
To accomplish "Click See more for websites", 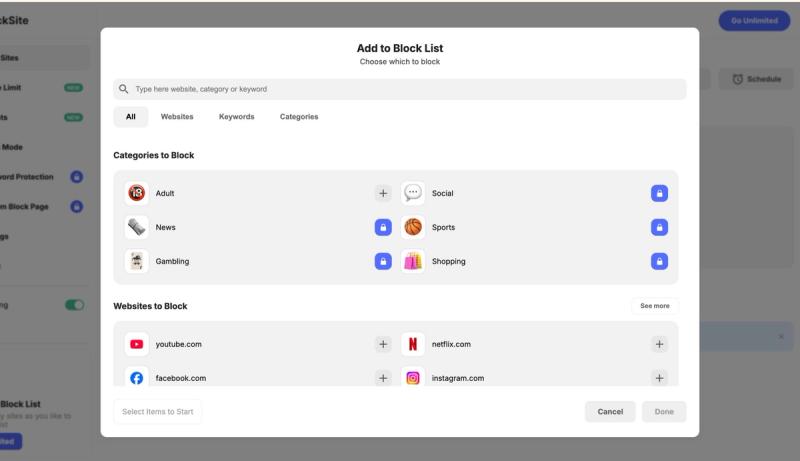I will click(655, 306).
